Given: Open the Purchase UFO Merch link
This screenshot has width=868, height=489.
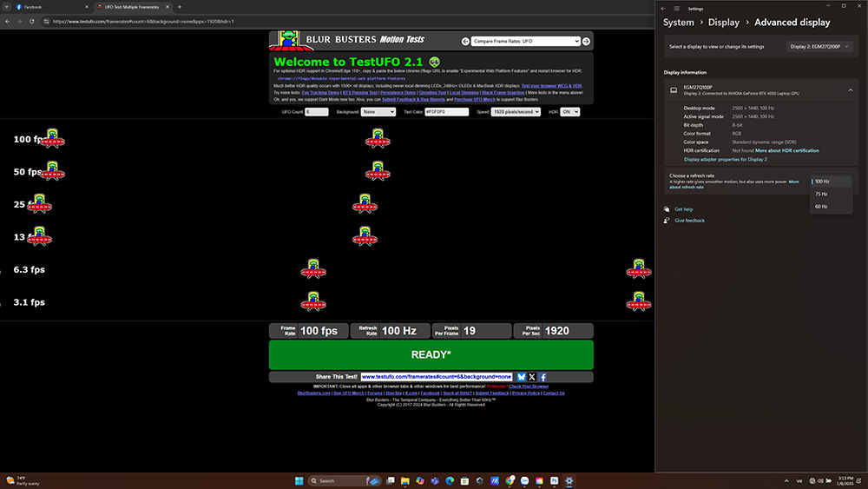Looking at the screenshot, I should click(475, 100).
